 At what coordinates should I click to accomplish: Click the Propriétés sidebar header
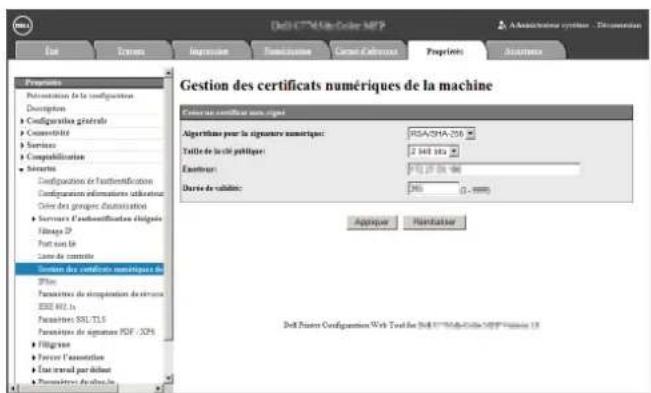tap(89, 83)
